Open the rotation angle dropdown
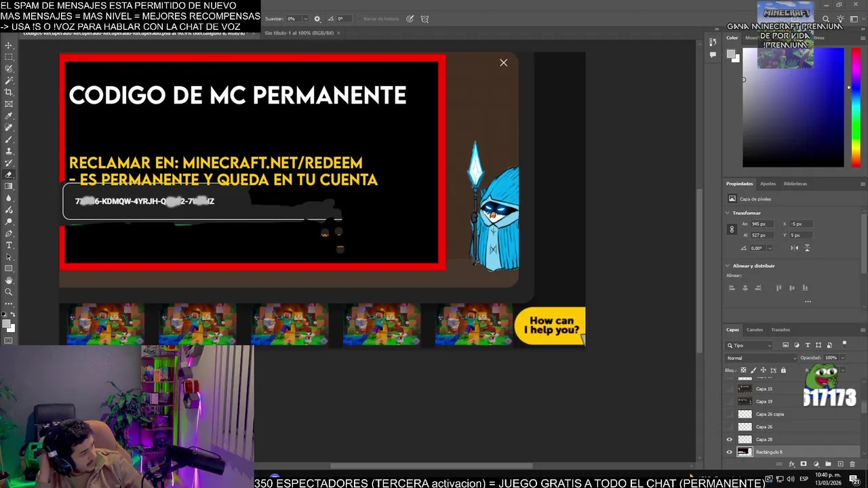 [770, 248]
